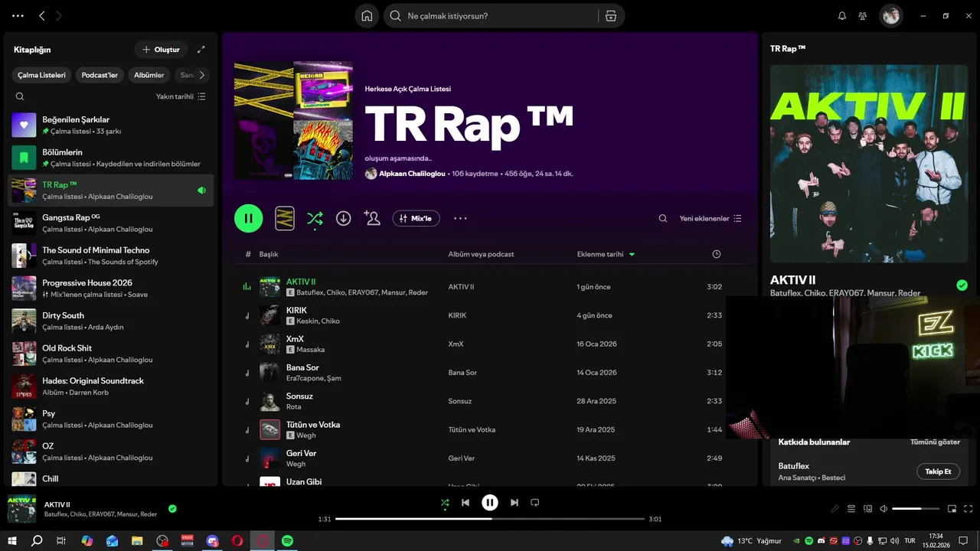The image size is (980, 551).
Task: Follow Batuflex with 'Takip Et'
Action: (x=938, y=471)
